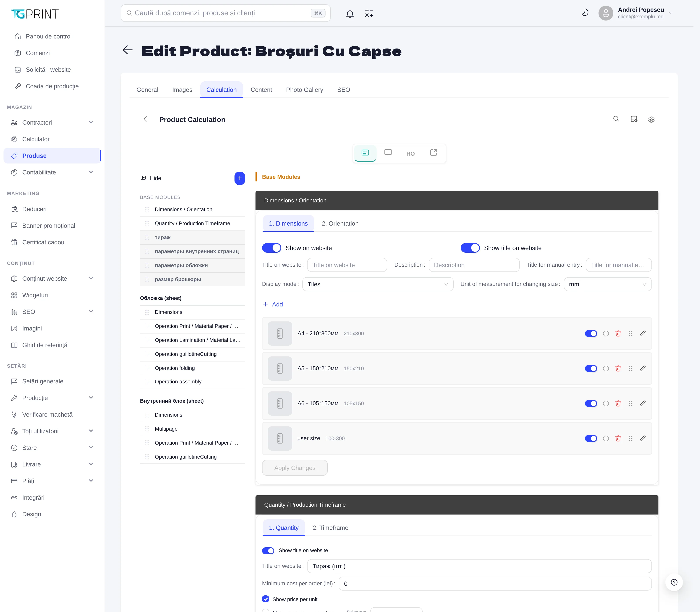Screen dimensions: 700x612
Task: Open product in new window icon
Action: click(x=433, y=153)
